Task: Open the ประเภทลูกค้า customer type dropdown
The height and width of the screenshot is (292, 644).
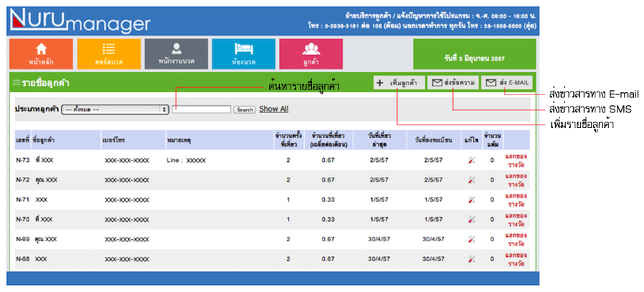Action: click(115, 109)
